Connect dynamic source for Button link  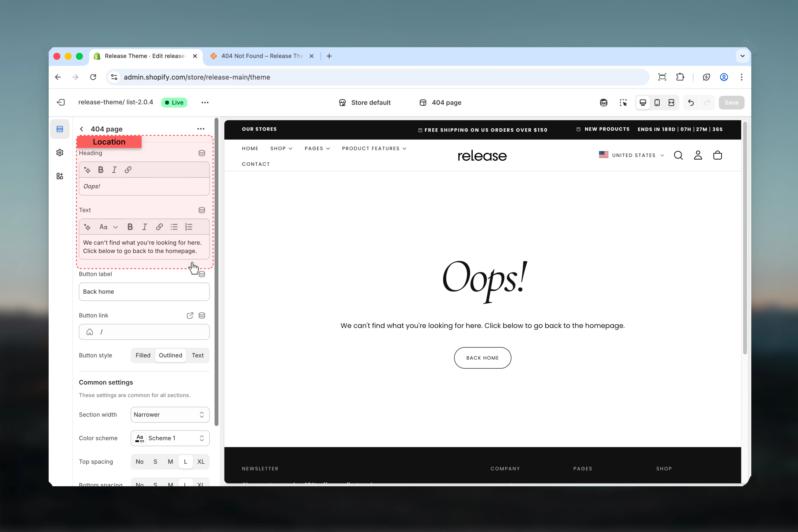pyautogui.click(x=202, y=316)
